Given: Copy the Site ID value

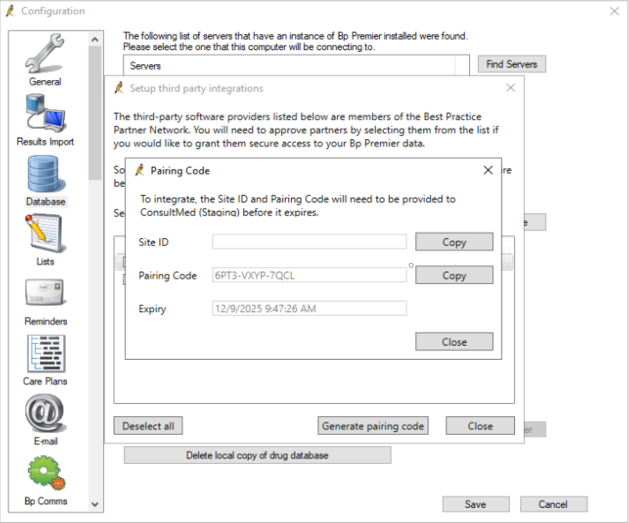Looking at the screenshot, I should pyautogui.click(x=454, y=242).
